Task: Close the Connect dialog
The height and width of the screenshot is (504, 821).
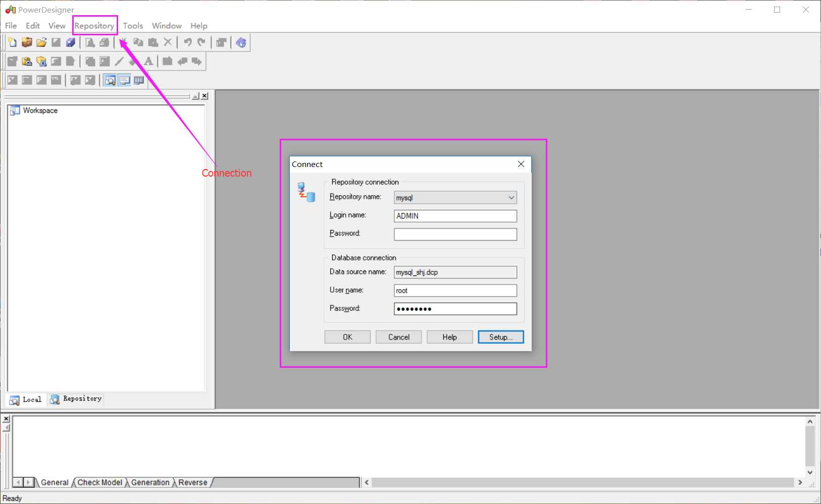Action: click(x=521, y=164)
